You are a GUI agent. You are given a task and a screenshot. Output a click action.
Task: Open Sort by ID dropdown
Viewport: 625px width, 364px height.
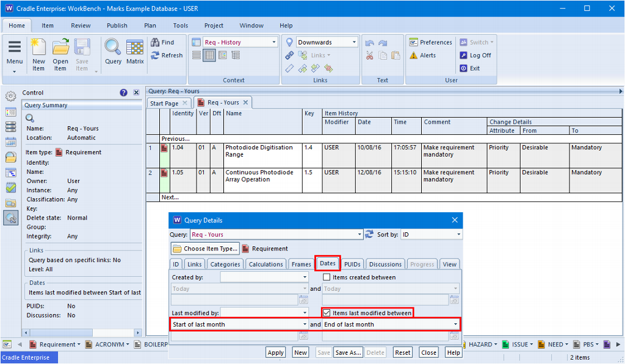pos(458,235)
